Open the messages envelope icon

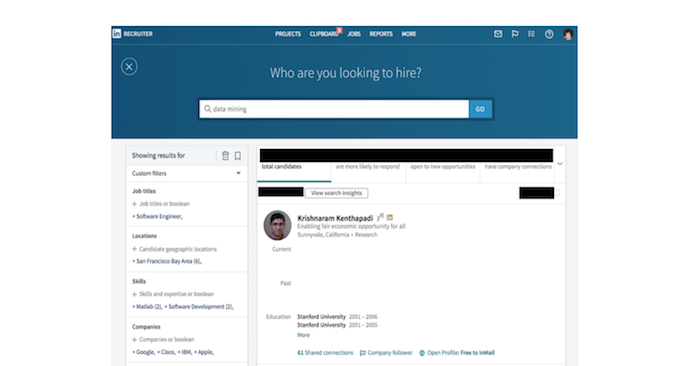point(498,34)
